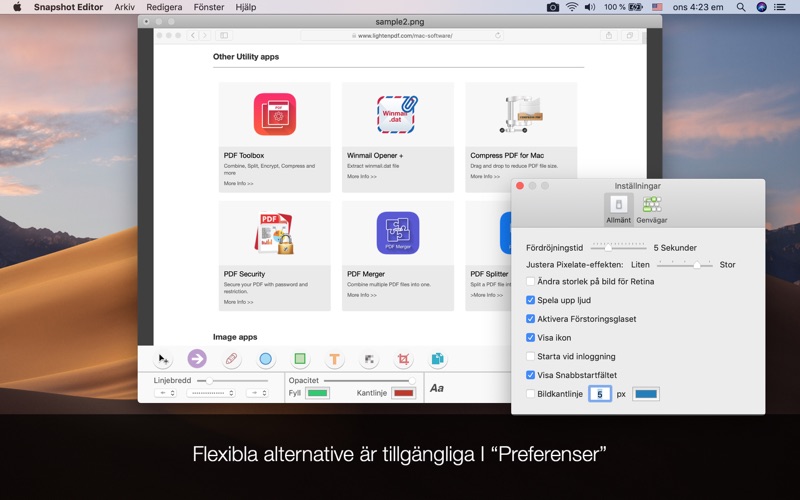800x500 pixels.
Task: Toggle Aktivera Förstoringsglaset checkbox
Action: click(x=531, y=319)
